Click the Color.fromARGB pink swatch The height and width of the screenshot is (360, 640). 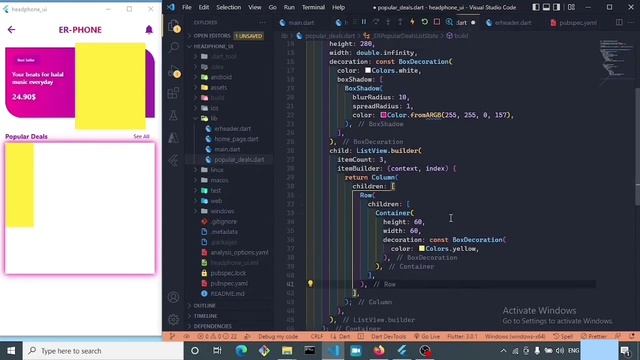tap(383, 115)
